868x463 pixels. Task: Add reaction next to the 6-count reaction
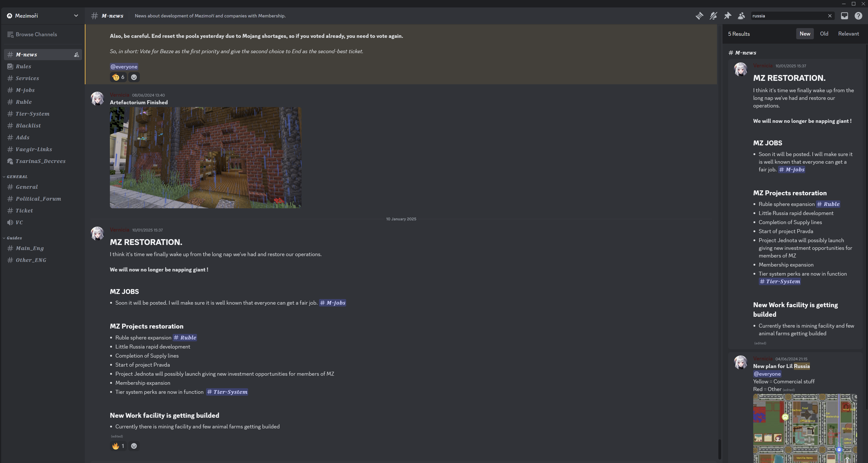[x=134, y=77]
